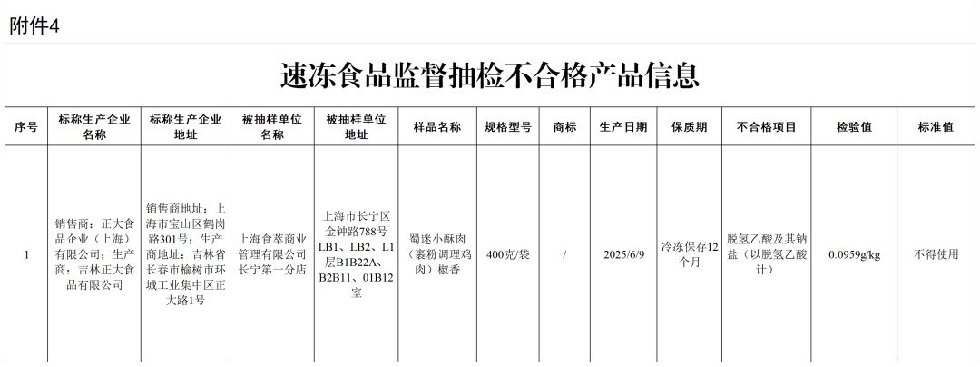The width and height of the screenshot is (980, 367).
Task: Select the '规格型号' header cell
Action: pos(507,127)
